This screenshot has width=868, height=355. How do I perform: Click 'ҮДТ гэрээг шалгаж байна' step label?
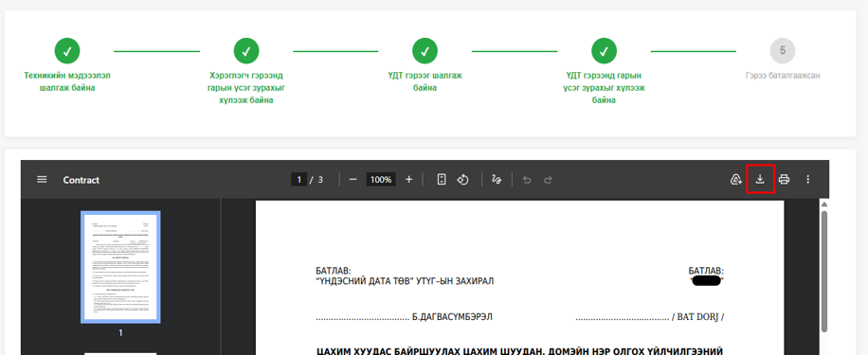425,81
